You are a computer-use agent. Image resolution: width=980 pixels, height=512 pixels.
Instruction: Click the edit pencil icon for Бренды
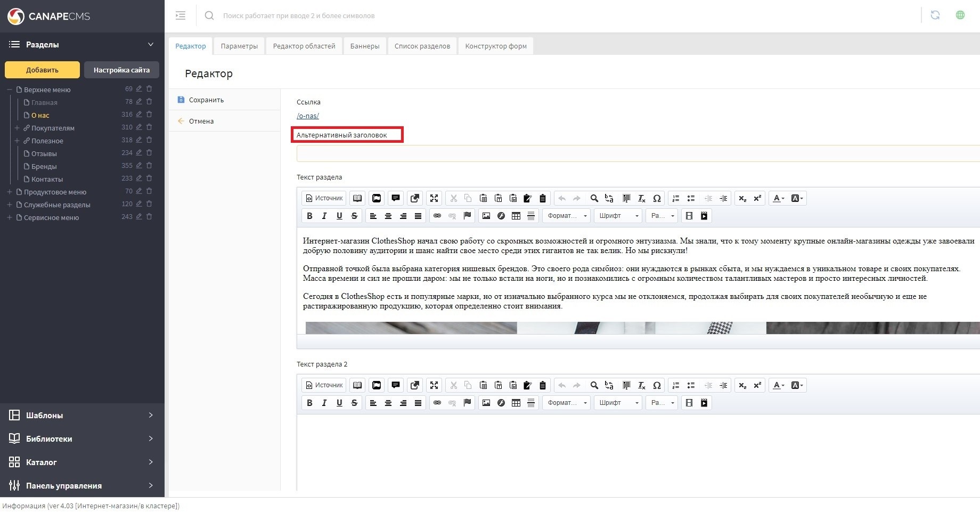coord(139,166)
